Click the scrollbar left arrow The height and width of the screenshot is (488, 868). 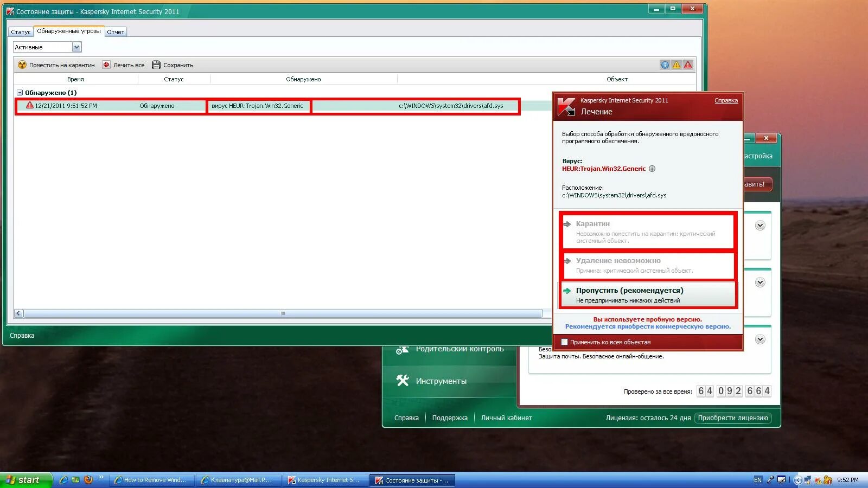point(18,313)
